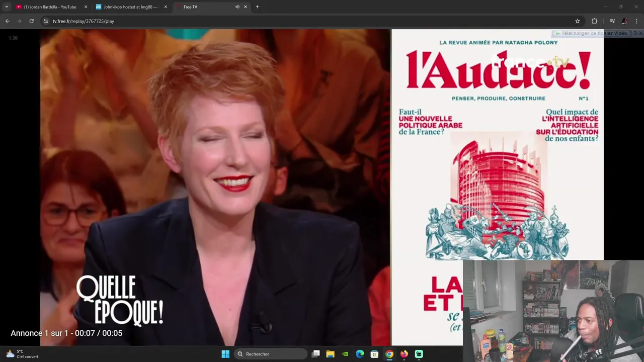Click the 'Annonce 1 sur 1' ad counter
Screen dimensions: 644x362
66,333
